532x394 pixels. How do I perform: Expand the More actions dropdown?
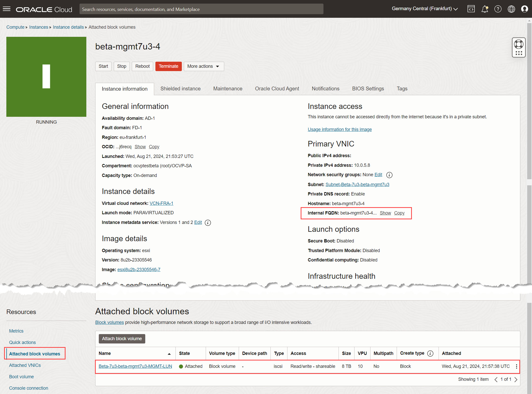(x=204, y=66)
